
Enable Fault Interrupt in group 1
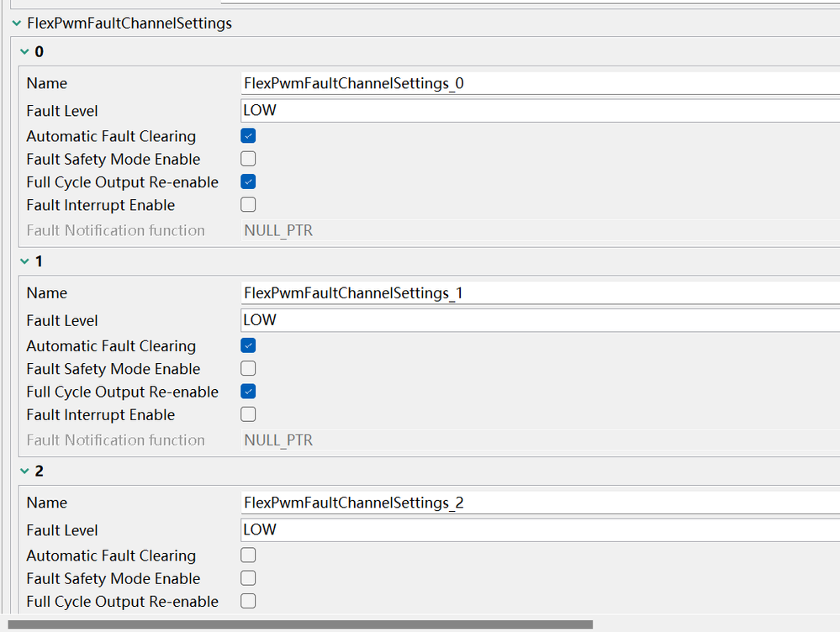pos(248,414)
